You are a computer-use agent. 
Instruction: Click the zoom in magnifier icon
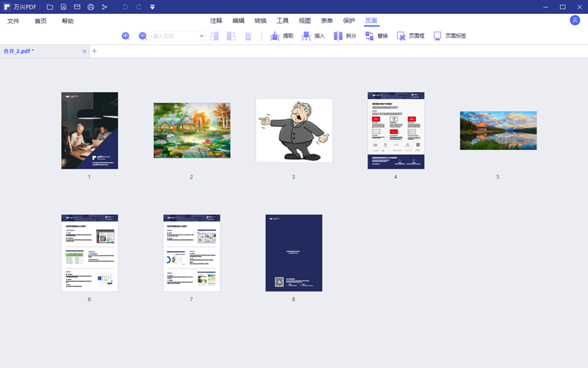coord(126,35)
